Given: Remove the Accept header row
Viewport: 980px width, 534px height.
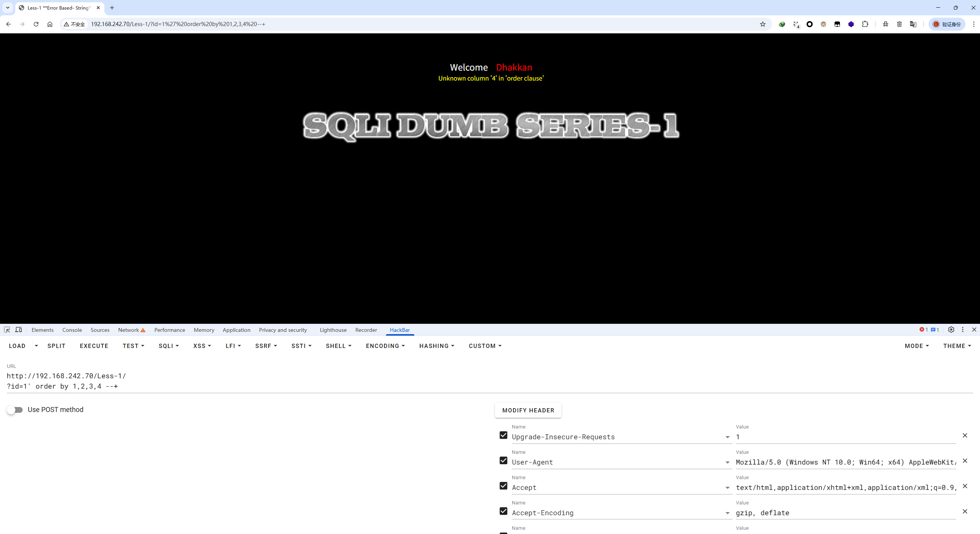Looking at the screenshot, I should (965, 486).
